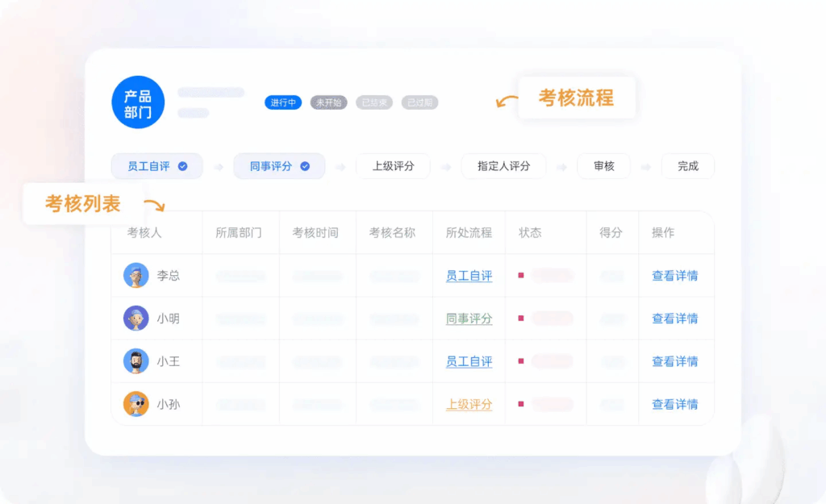Viewport: 826px width, 504px height.
Task: Select the 完成 process step
Action: (688, 166)
